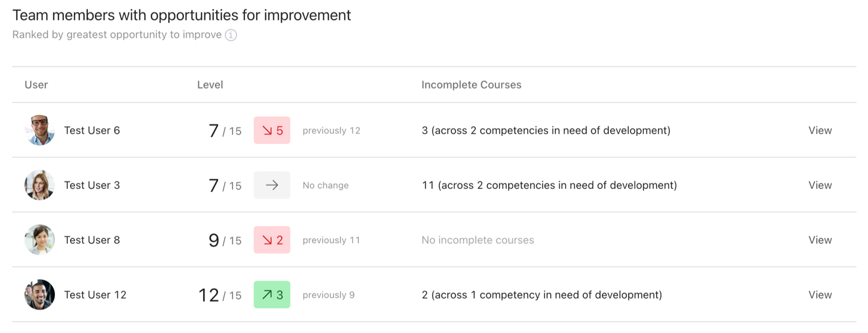Screen dimensions: 868x333
Task: Click Test User 6's 7 / 15 level score
Action: click(x=225, y=130)
